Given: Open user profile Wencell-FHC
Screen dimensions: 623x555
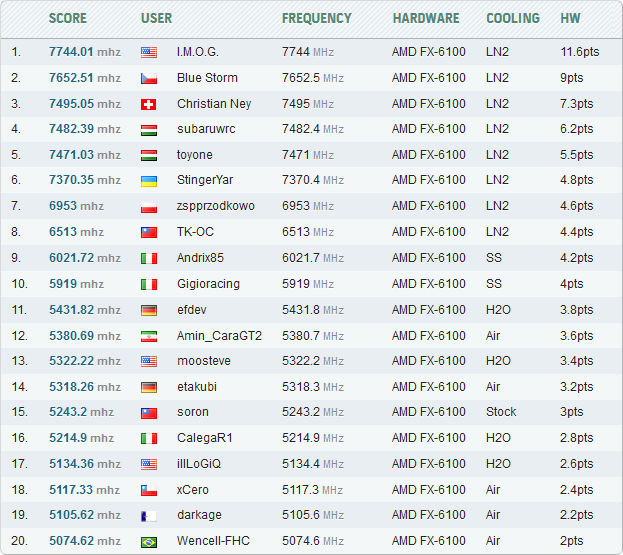Looking at the screenshot, I should click(x=213, y=541).
